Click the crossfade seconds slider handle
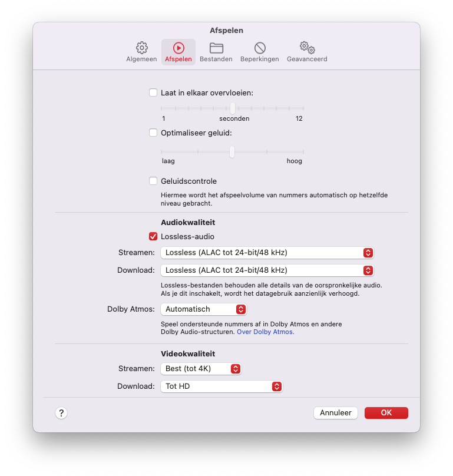Viewport: 453px width, 476px height. click(x=233, y=108)
